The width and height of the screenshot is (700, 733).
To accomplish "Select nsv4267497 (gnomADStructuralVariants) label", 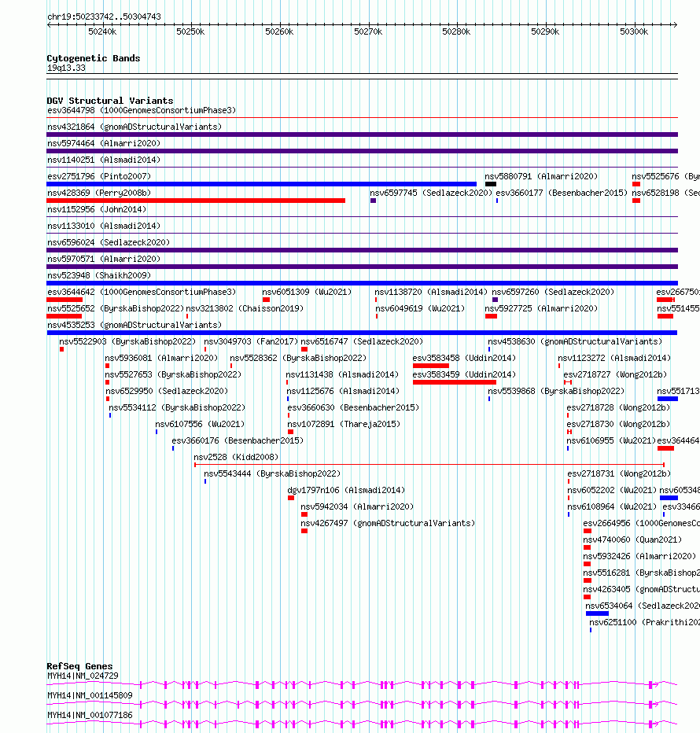I will click(x=388, y=523).
